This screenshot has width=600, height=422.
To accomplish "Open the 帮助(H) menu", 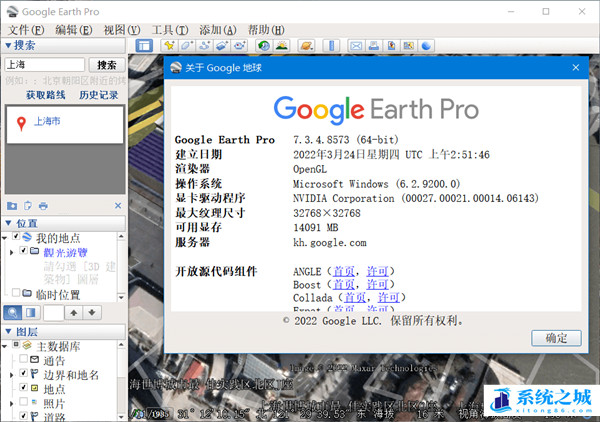I will (x=266, y=30).
